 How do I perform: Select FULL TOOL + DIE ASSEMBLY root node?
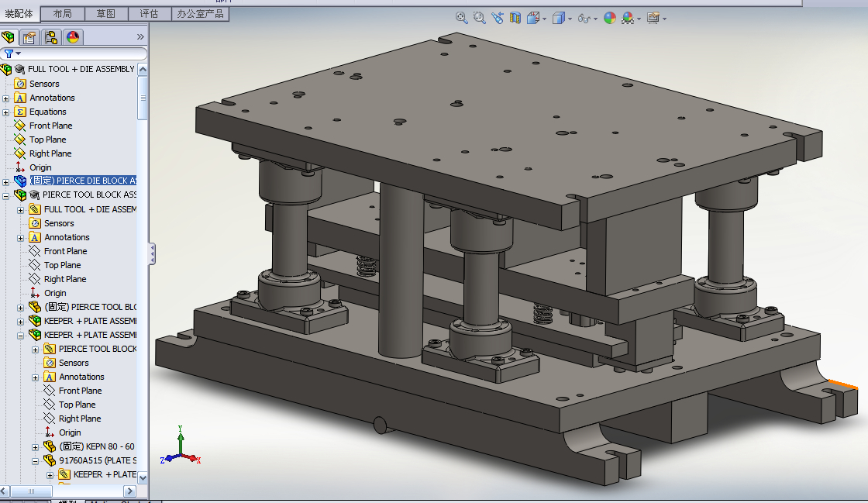tap(81, 69)
